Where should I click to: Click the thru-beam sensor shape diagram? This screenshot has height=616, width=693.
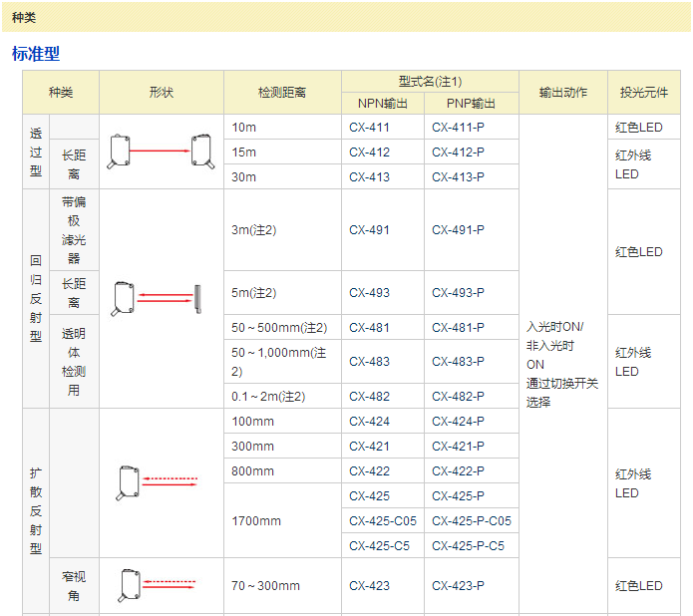[162, 152]
